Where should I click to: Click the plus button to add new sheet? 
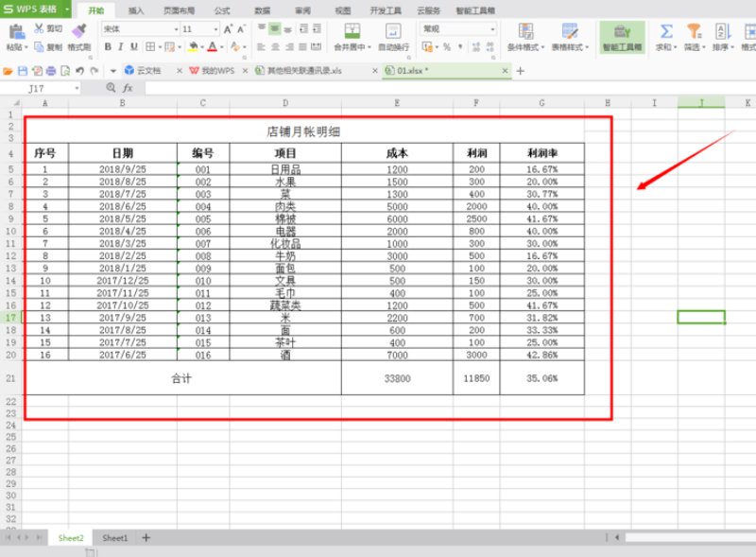(146, 538)
